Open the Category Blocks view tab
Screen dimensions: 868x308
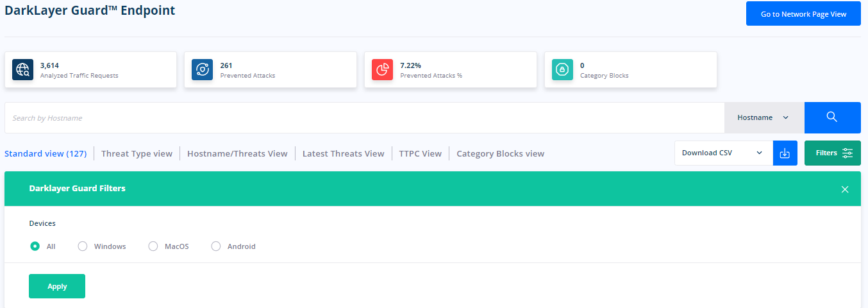(500, 153)
